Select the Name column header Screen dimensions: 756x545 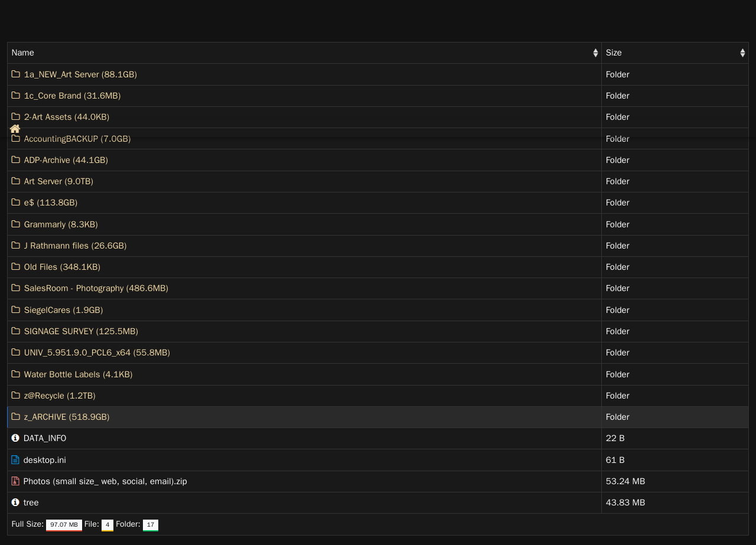pyautogui.click(x=23, y=53)
